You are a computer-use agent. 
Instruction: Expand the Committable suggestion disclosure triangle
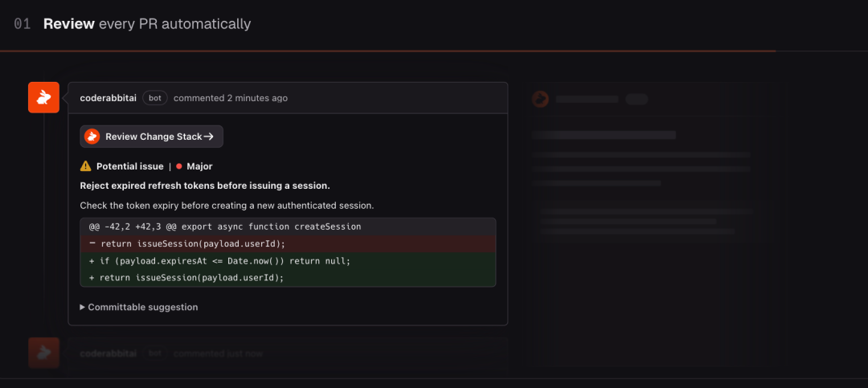pyautogui.click(x=83, y=307)
